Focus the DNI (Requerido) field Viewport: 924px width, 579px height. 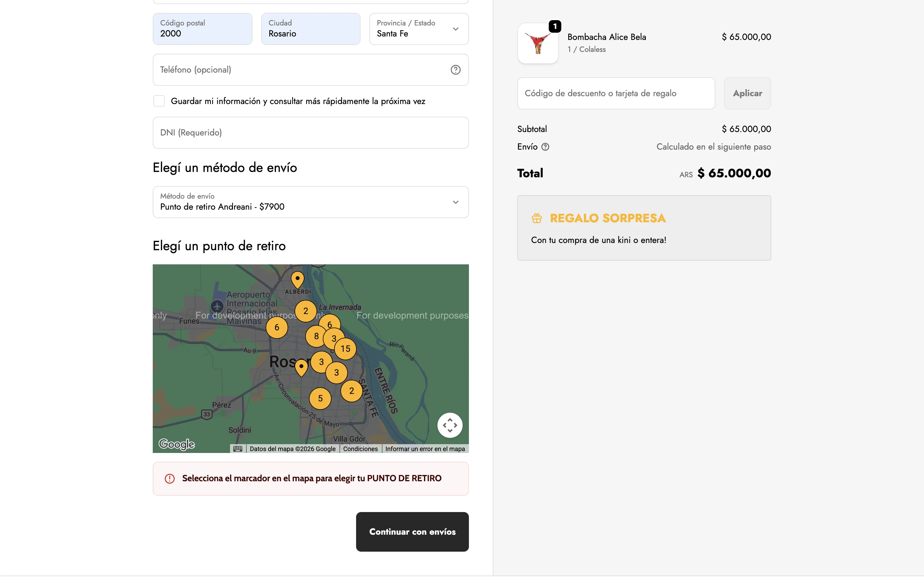[311, 133]
